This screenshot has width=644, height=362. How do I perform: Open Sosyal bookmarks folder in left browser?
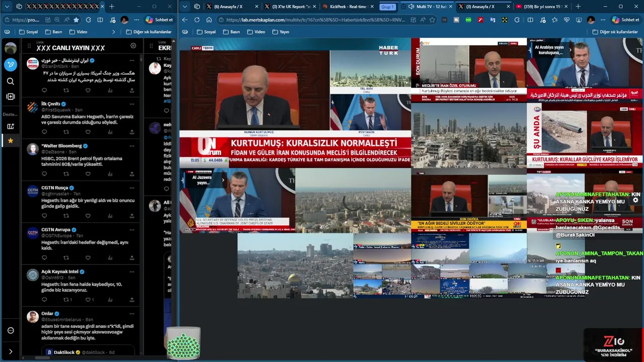(x=28, y=32)
